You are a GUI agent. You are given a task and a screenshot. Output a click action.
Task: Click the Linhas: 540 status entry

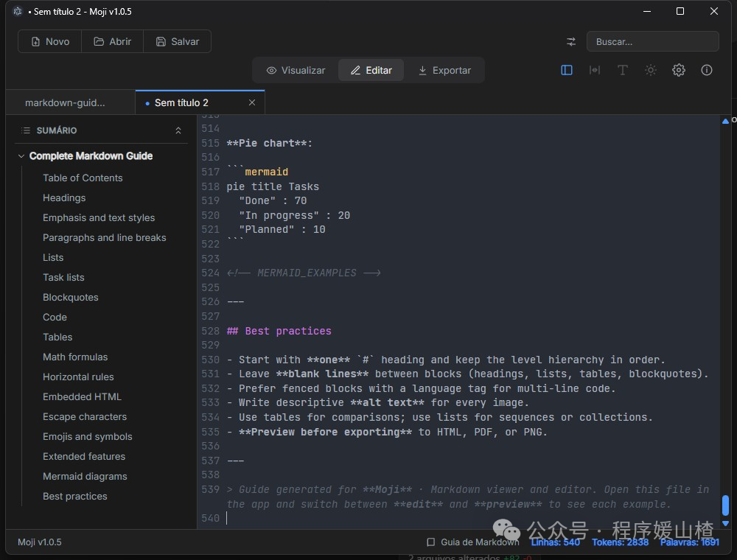click(555, 542)
